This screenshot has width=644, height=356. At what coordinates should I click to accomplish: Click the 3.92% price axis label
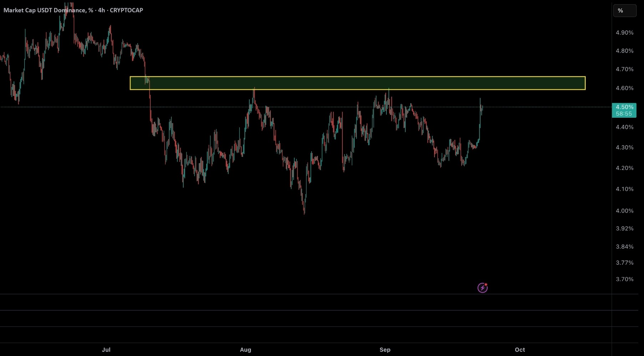click(x=624, y=229)
